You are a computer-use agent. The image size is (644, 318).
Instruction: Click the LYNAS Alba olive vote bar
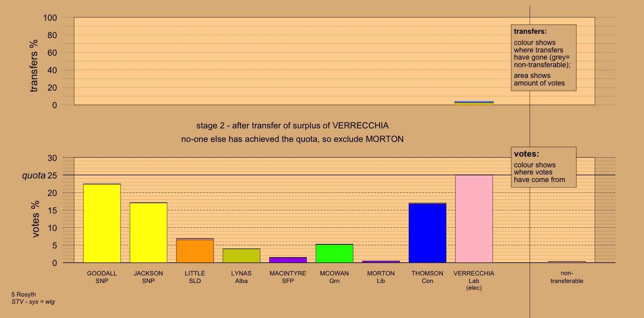tap(241, 256)
